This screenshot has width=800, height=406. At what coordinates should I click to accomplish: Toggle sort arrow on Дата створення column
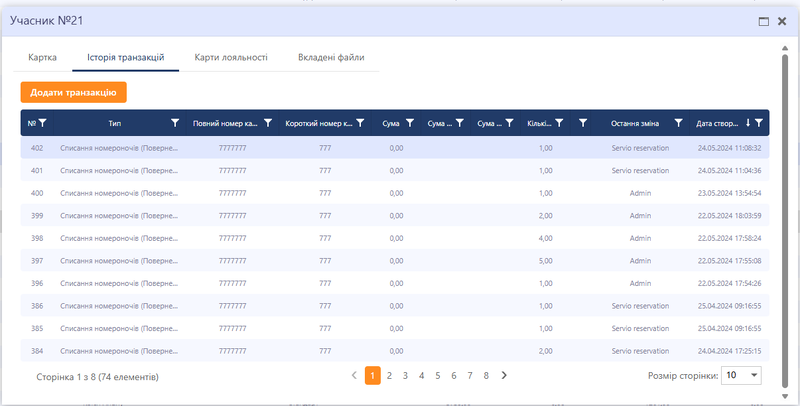(748, 123)
